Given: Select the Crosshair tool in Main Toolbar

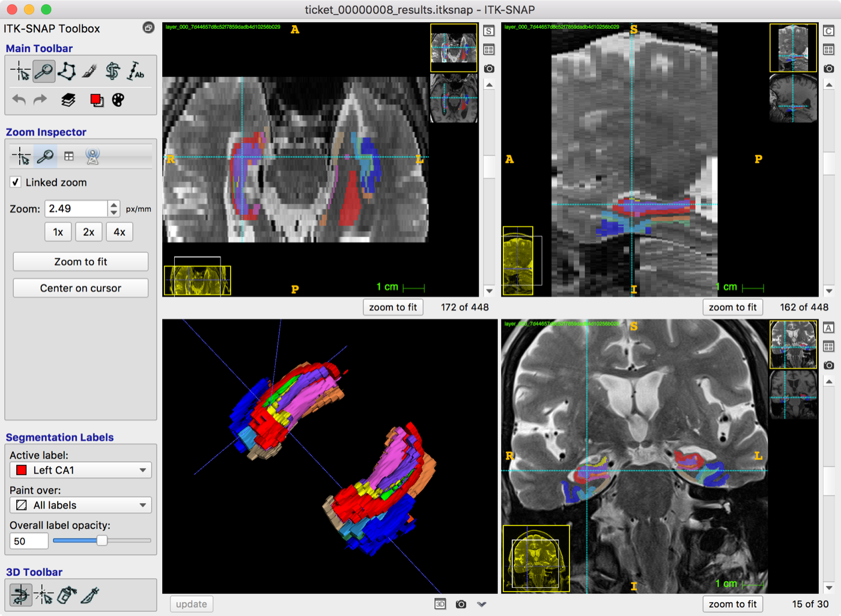Looking at the screenshot, I should (x=20, y=71).
